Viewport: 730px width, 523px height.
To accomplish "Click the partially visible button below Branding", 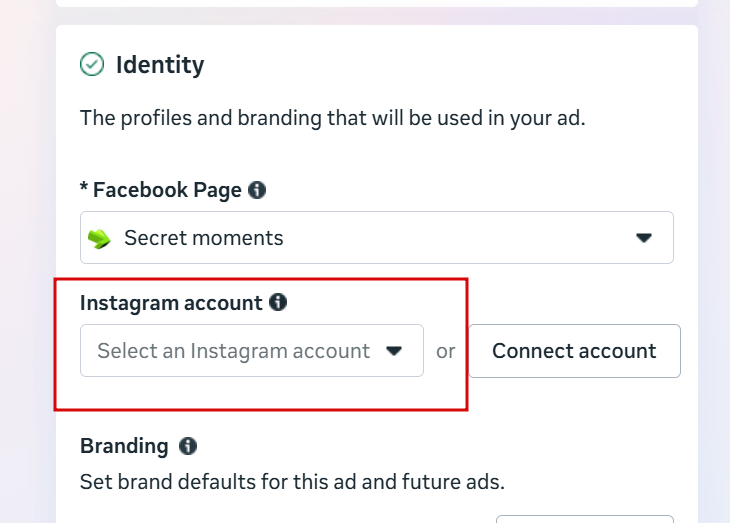I will (585, 519).
